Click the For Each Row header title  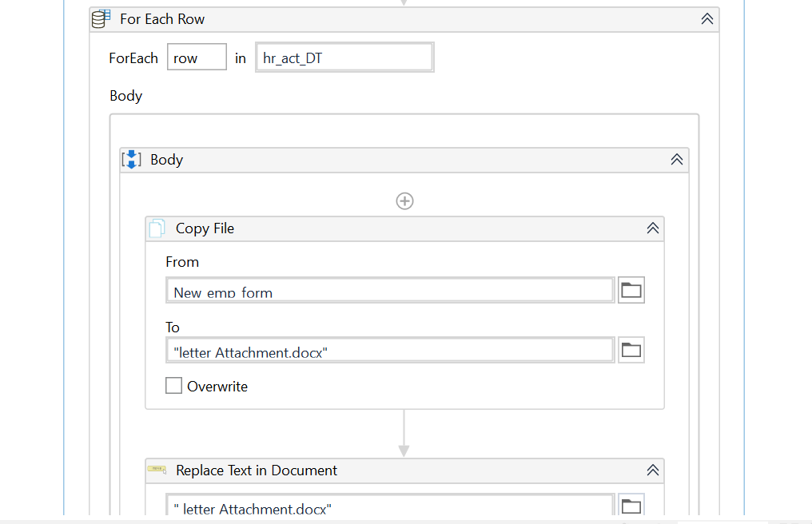click(162, 18)
